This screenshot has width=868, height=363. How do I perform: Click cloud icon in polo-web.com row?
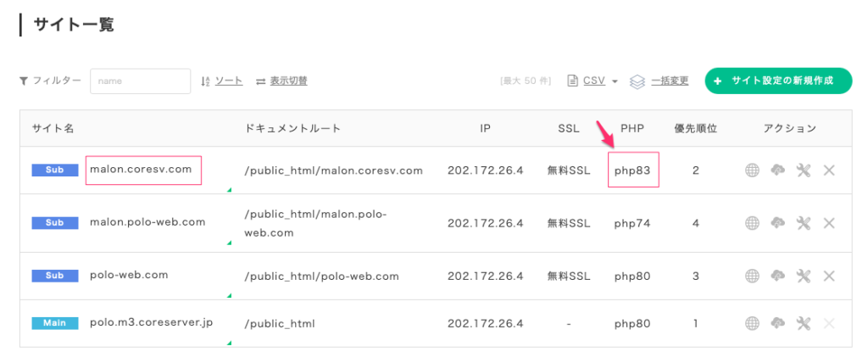pos(777,276)
